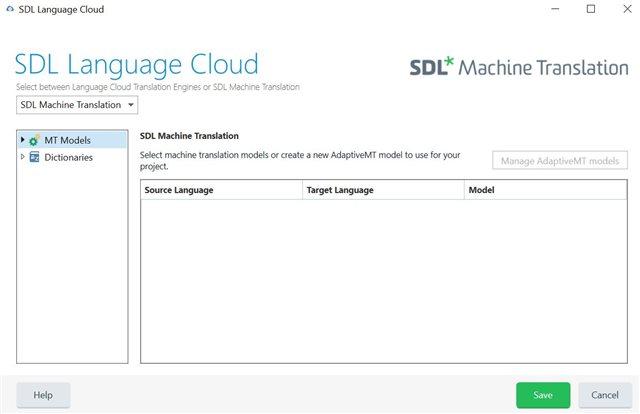
Task: Expand the MT Models tree node
Action: coord(23,140)
